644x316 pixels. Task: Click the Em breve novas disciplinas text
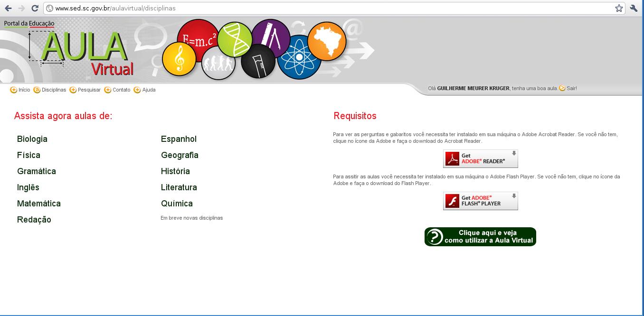[192, 218]
